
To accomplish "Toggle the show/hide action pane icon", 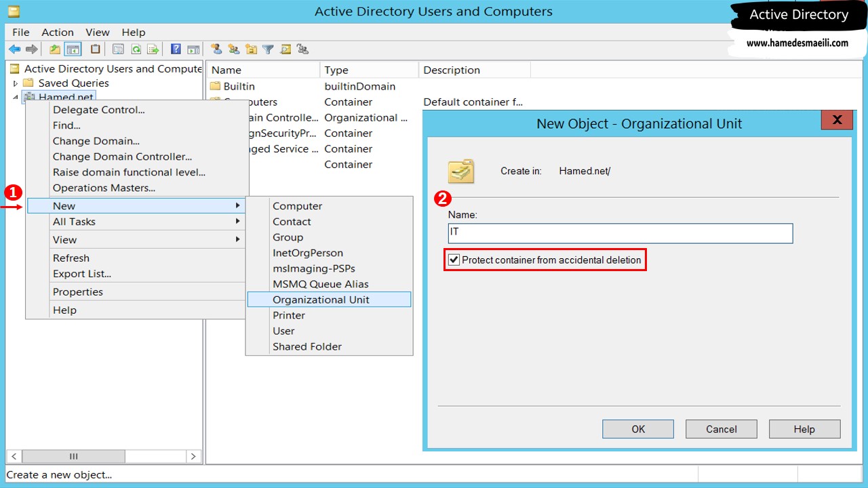I will pos(193,49).
